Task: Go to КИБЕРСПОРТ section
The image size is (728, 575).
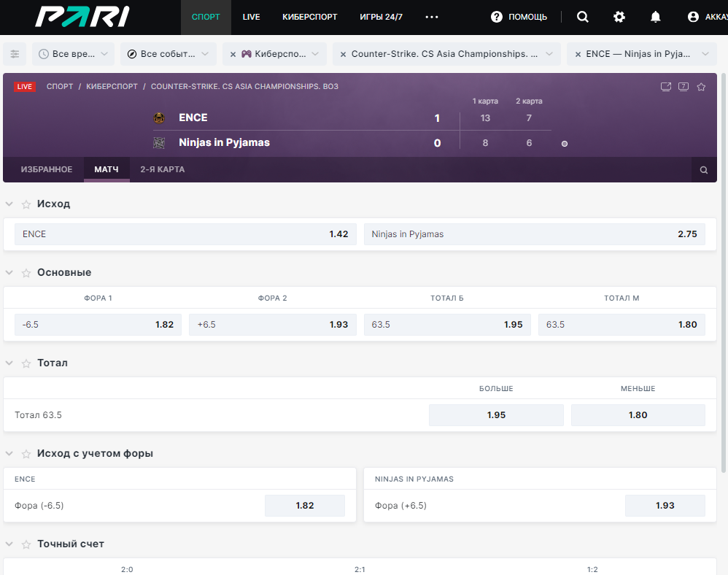Action: (x=310, y=18)
